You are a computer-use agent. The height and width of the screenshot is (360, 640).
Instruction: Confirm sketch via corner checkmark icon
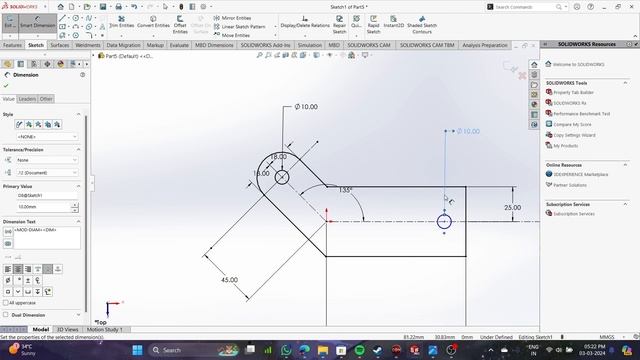pyautogui.click(x=509, y=66)
